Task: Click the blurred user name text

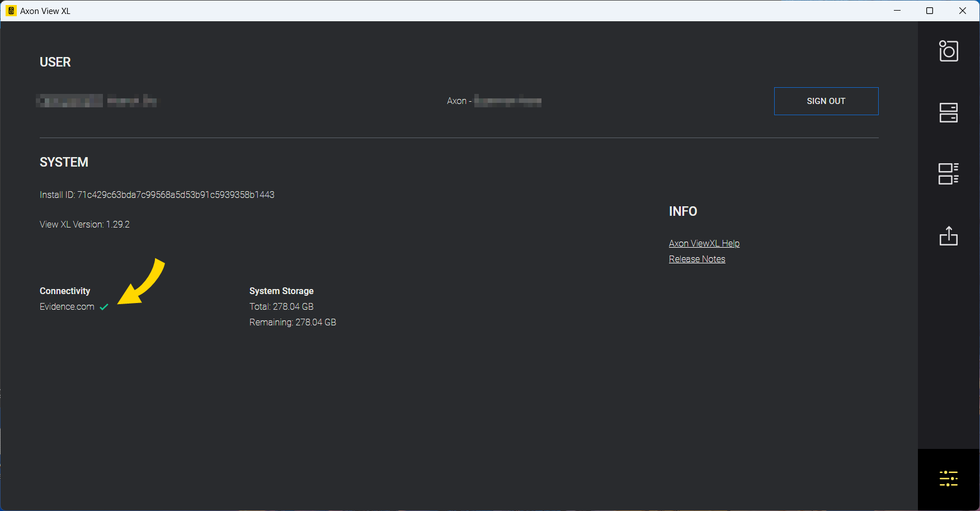Action: [96, 101]
